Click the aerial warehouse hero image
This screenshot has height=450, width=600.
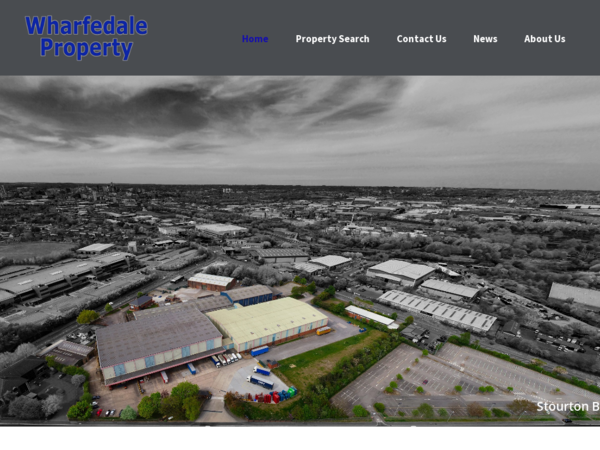coord(300,250)
